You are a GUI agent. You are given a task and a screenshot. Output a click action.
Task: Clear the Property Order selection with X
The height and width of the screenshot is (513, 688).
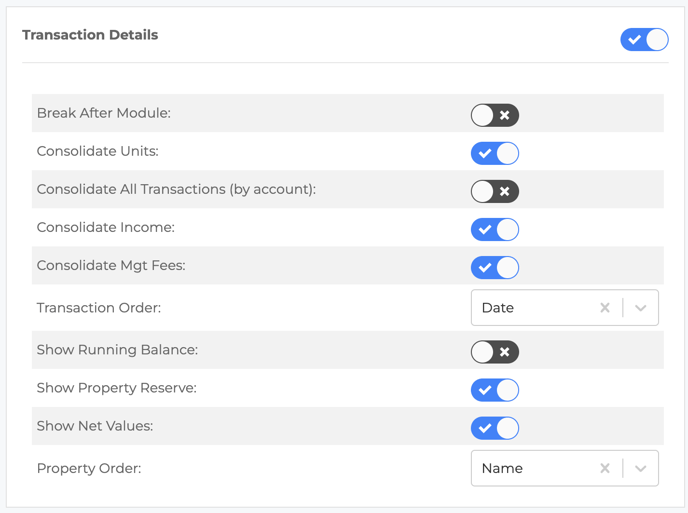tap(605, 468)
